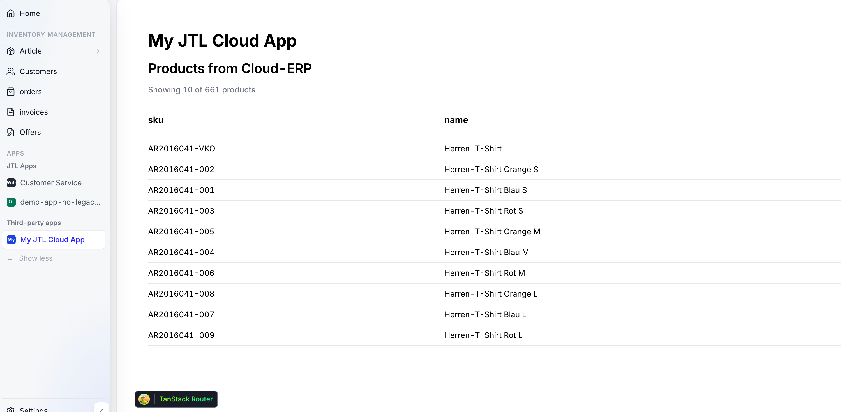Select SKU AR2016041-VKO
The image size is (868, 412).
(x=182, y=149)
